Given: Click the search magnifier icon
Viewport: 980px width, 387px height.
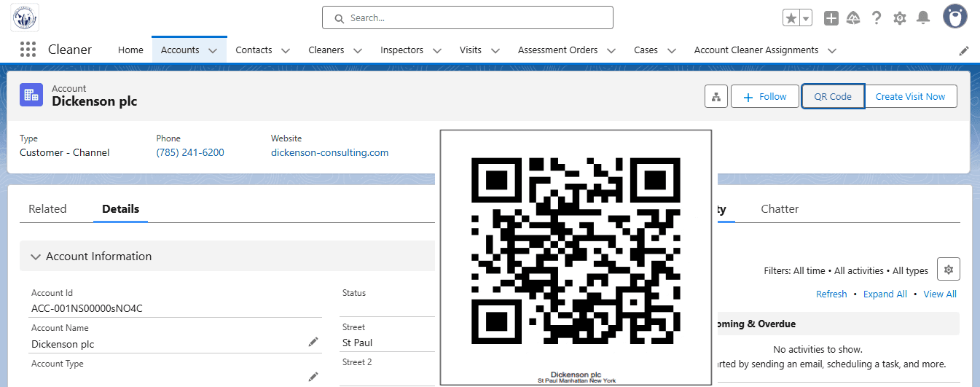Looking at the screenshot, I should 338,18.
